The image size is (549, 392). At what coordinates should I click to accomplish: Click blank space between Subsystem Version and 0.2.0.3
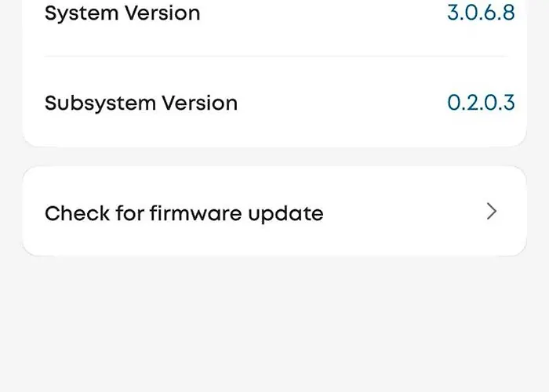tap(341, 103)
